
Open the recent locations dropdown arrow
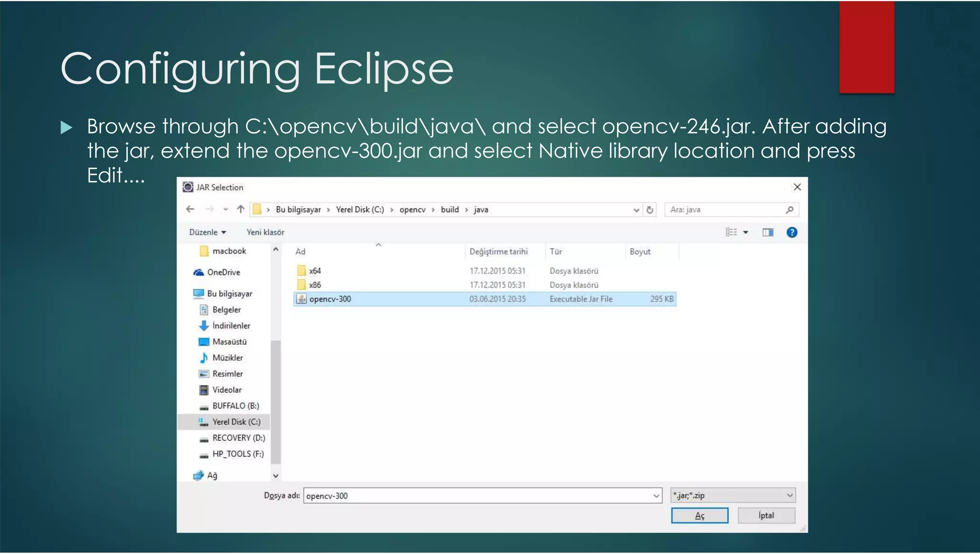(225, 209)
